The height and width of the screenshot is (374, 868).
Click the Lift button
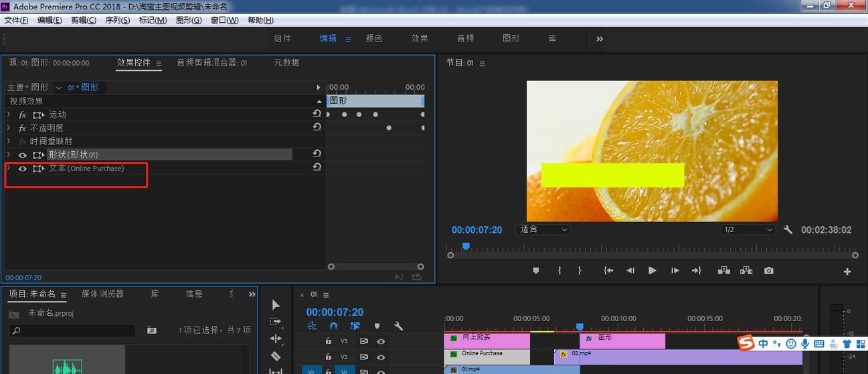[724, 271]
